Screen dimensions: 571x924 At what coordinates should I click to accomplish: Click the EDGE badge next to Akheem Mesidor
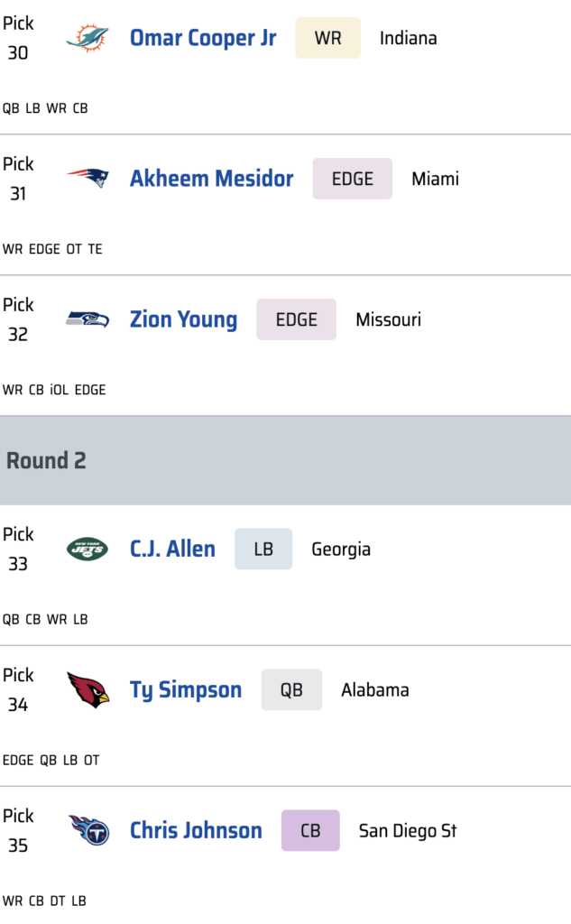click(352, 179)
